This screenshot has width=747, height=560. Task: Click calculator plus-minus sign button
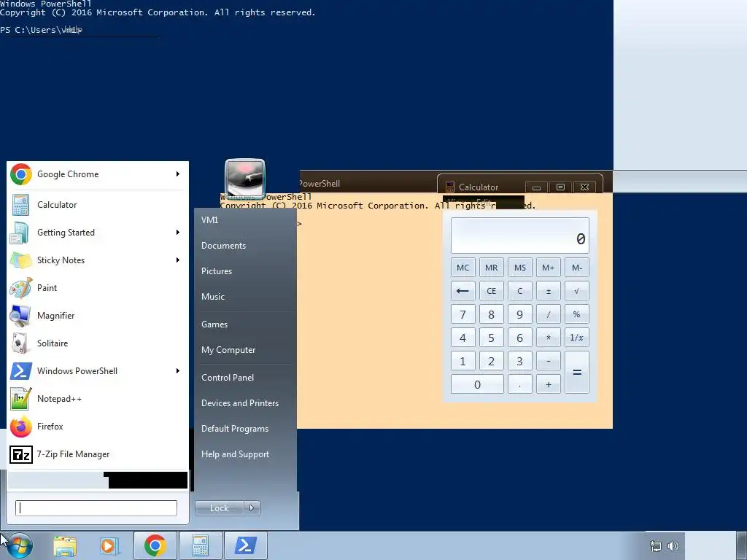pos(549,291)
